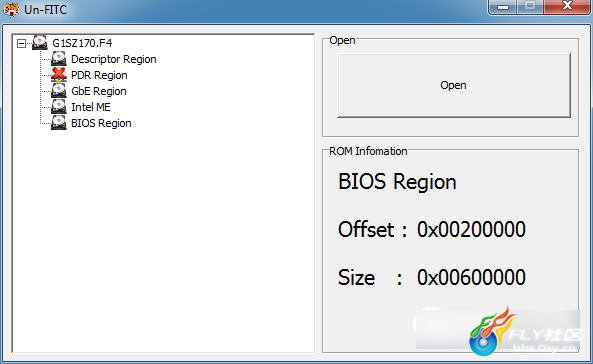Collapse the G1SZ170.F4 tree node
The image size is (593, 364).
21,44
